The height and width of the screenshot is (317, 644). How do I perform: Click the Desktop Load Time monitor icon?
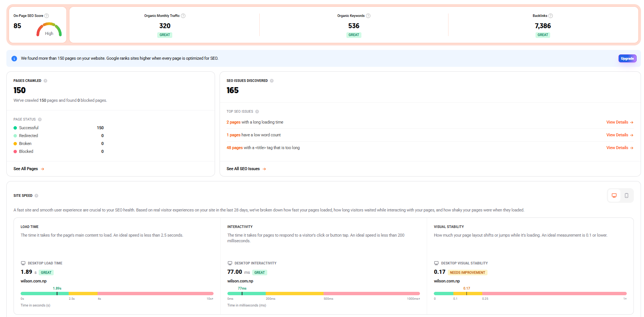click(23, 263)
